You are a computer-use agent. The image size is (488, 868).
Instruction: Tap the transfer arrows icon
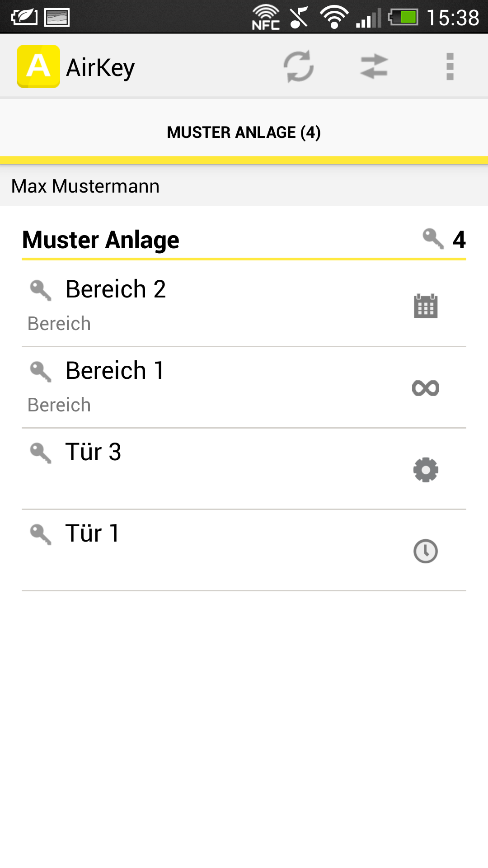point(374,66)
